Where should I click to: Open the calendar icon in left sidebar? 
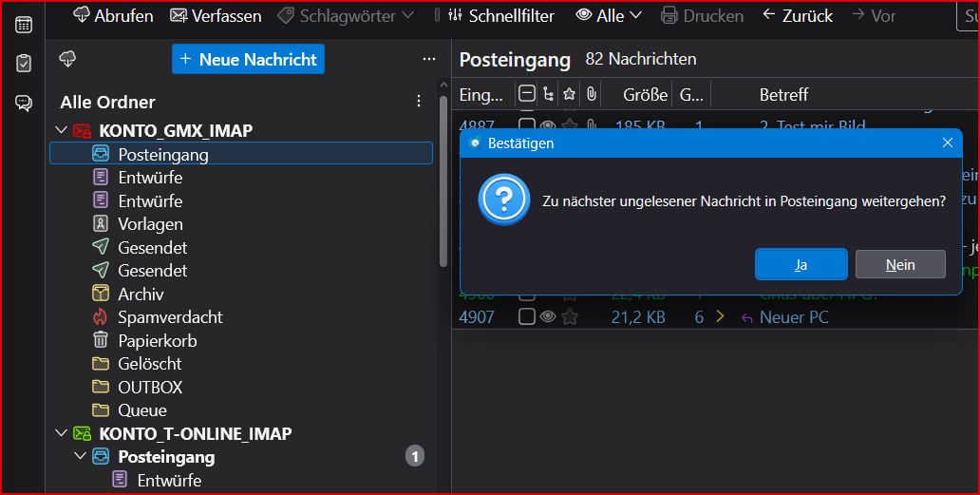click(24, 25)
